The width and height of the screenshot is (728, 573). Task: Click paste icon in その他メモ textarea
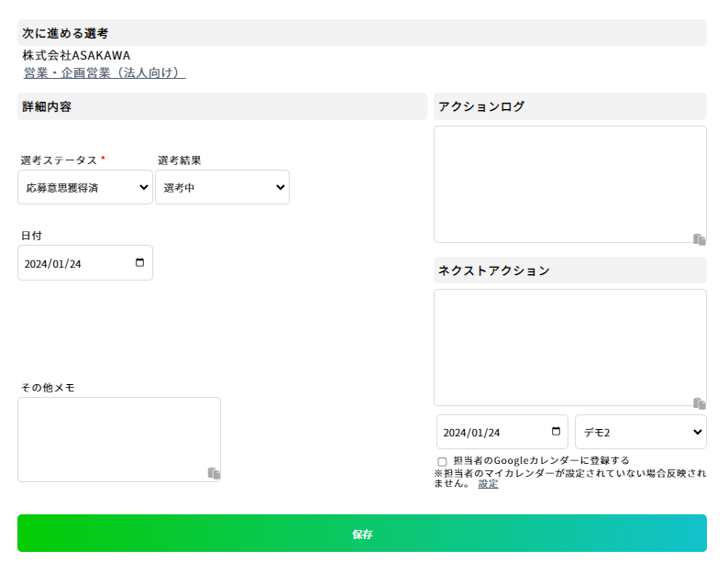tap(214, 473)
